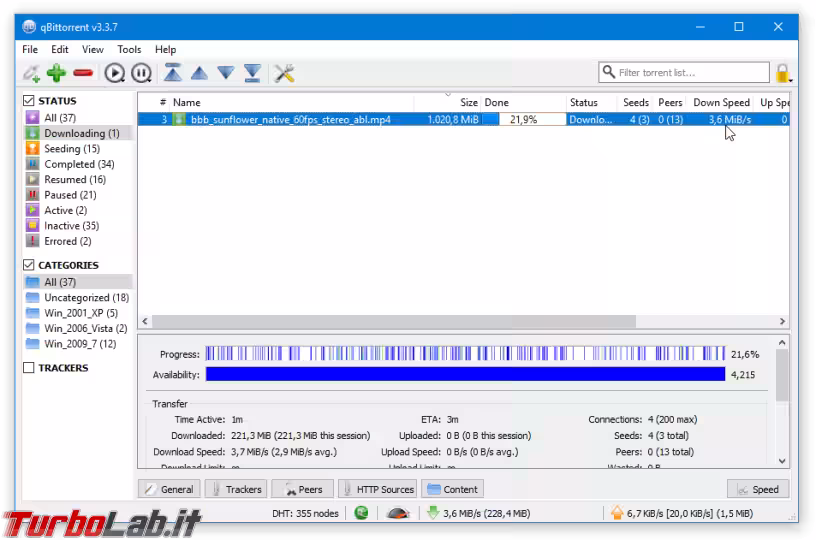Toggle the CATEGORIES section checkbox
This screenshot has height=540, width=816.
(x=29, y=265)
